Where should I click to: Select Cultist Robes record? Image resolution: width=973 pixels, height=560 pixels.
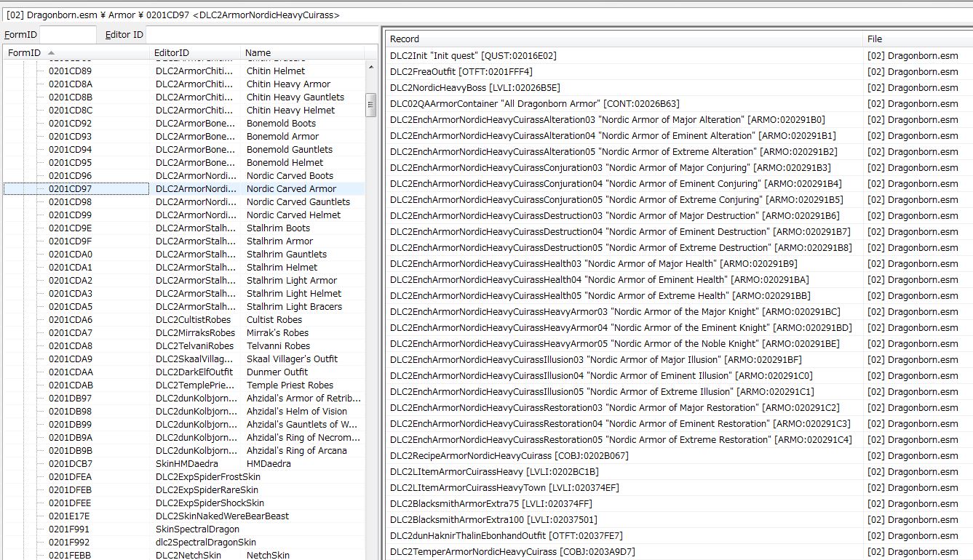(184, 320)
